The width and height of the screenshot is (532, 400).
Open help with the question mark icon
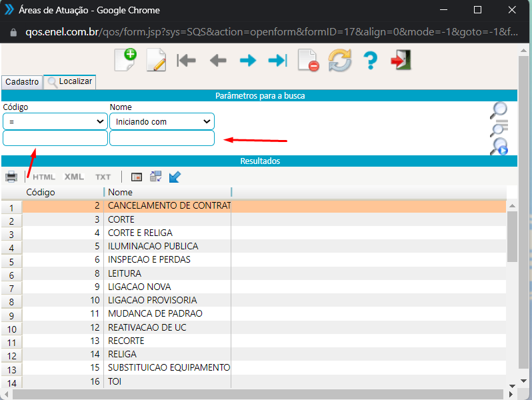click(x=370, y=61)
